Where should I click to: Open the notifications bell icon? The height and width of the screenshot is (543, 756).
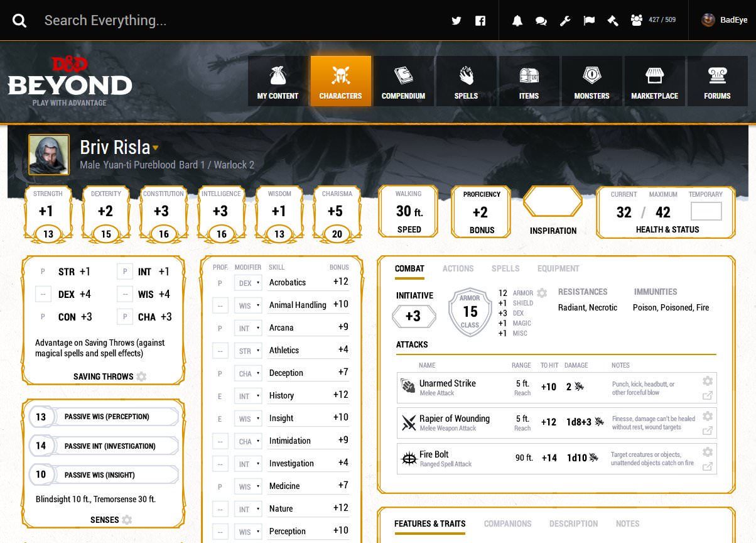point(517,21)
